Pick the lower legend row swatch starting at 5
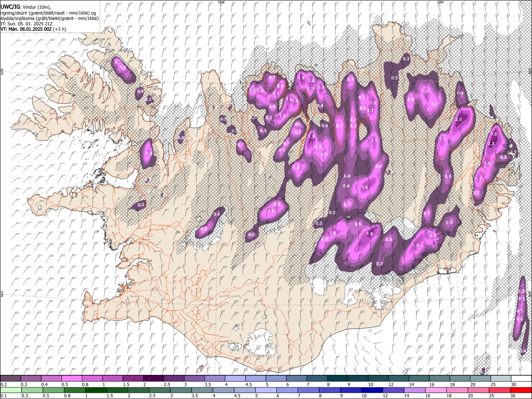 tap(265, 390)
